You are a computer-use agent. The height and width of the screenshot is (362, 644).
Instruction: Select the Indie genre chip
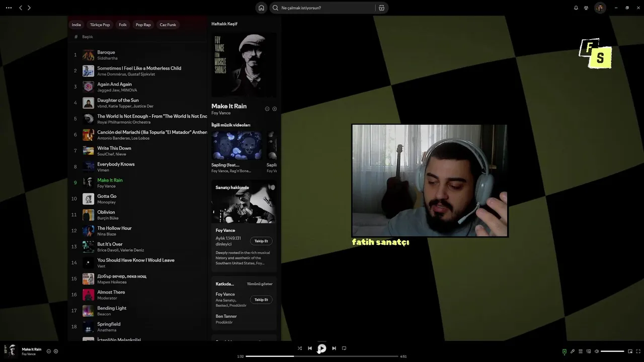point(76,25)
